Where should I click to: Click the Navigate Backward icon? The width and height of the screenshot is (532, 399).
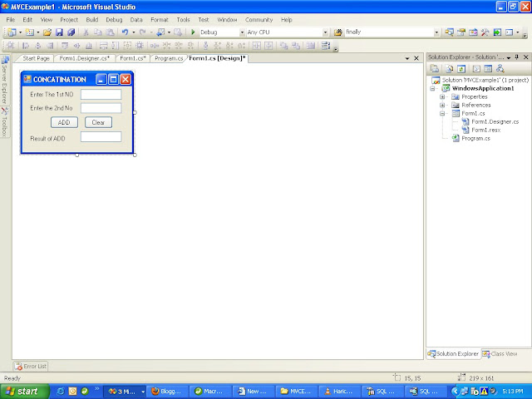tap(160, 32)
